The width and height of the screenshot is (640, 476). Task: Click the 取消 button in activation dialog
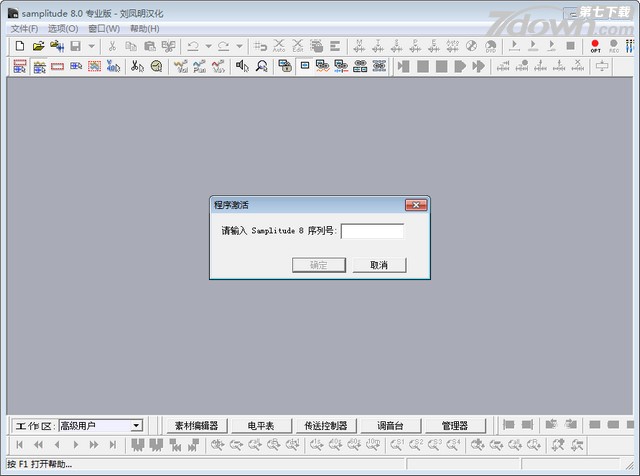[379, 265]
